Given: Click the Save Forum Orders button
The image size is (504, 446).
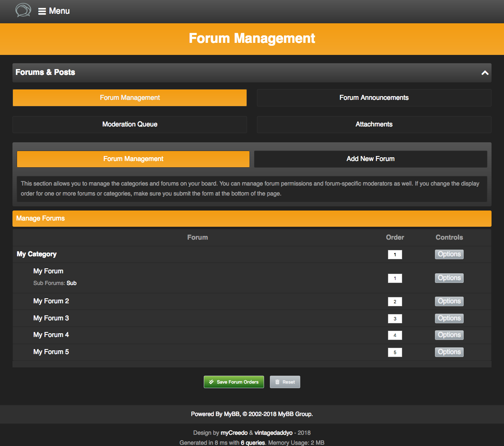Looking at the screenshot, I should click(234, 382).
